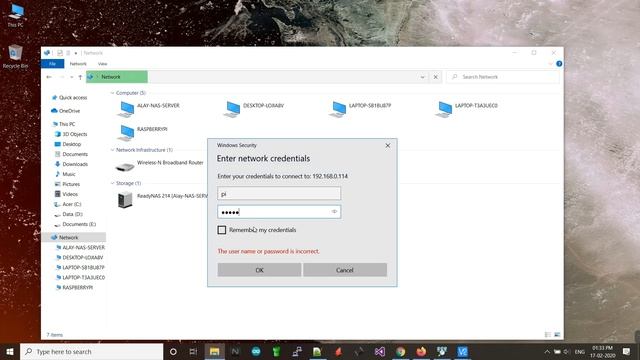Open Arduino IDE from the taskbar
The image size is (640, 360).
(x=256, y=351)
